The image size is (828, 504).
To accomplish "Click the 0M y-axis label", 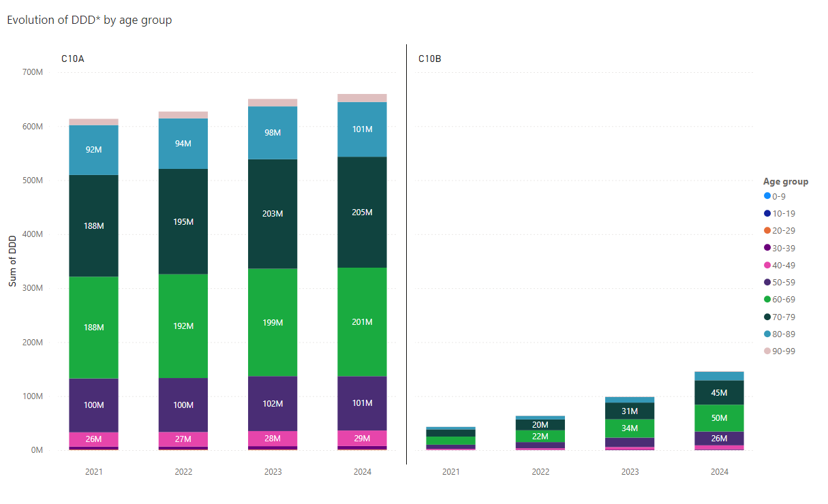I will 37,450.
